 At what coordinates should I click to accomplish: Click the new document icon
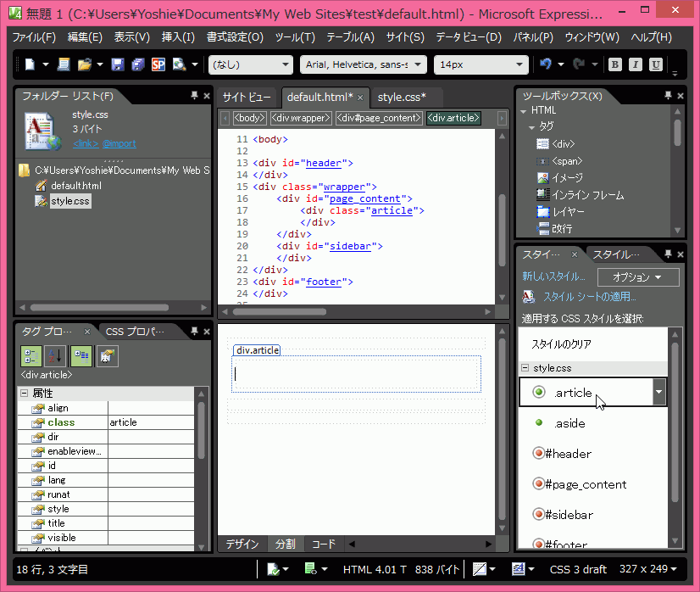coord(30,64)
